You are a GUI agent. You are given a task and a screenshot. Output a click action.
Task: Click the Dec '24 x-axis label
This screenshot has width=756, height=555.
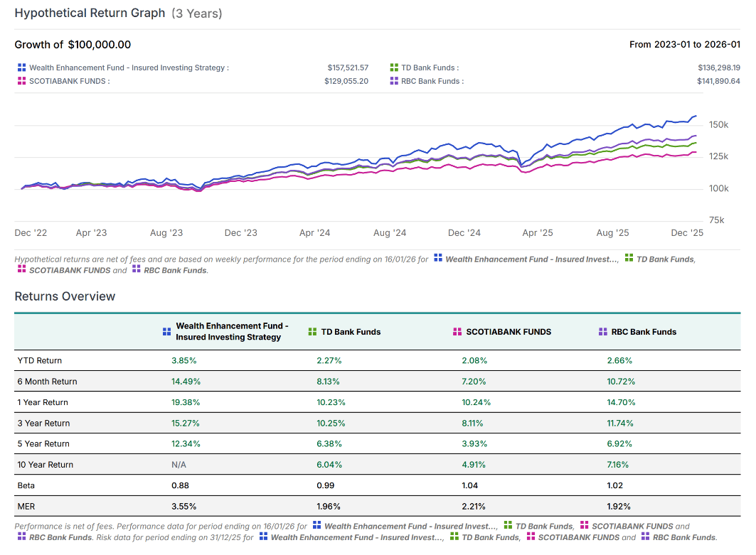465,233
